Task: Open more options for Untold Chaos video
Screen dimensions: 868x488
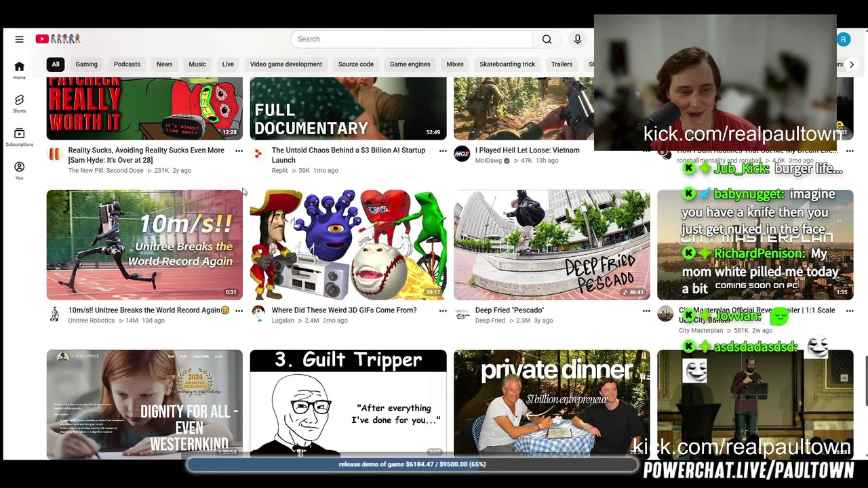Action: pyautogui.click(x=443, y=151)
